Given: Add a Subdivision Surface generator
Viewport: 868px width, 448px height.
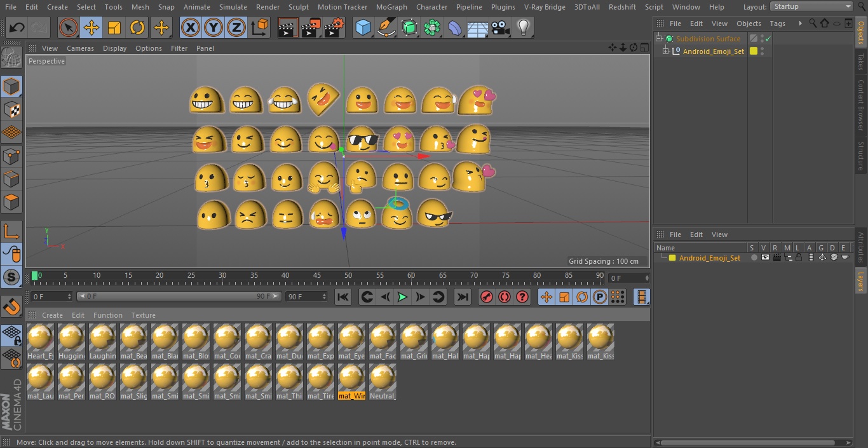Looking at the screenshot, I should 409,28.
